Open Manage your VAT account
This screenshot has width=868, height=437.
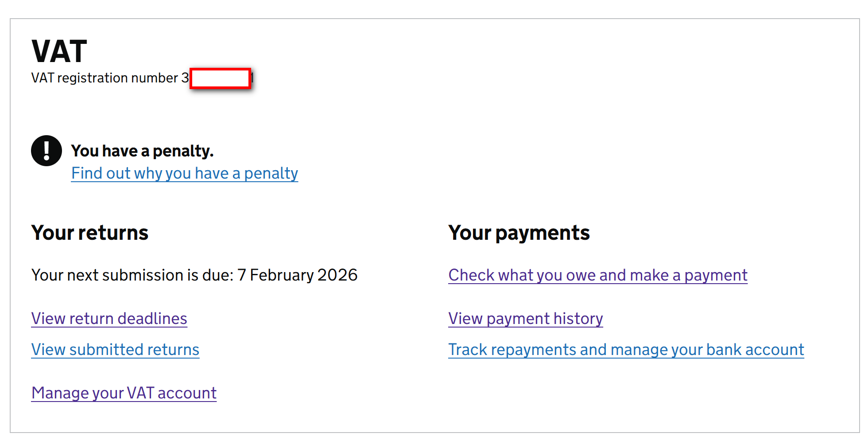click(124, 393)
